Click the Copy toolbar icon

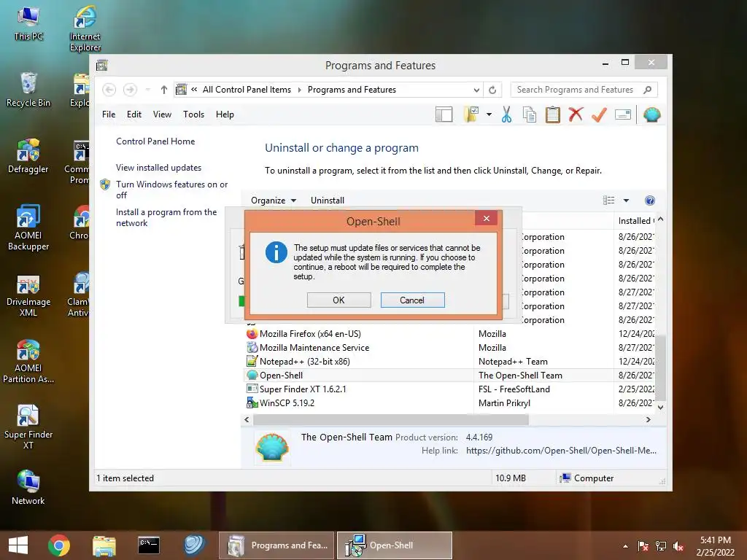coord(530,114)
